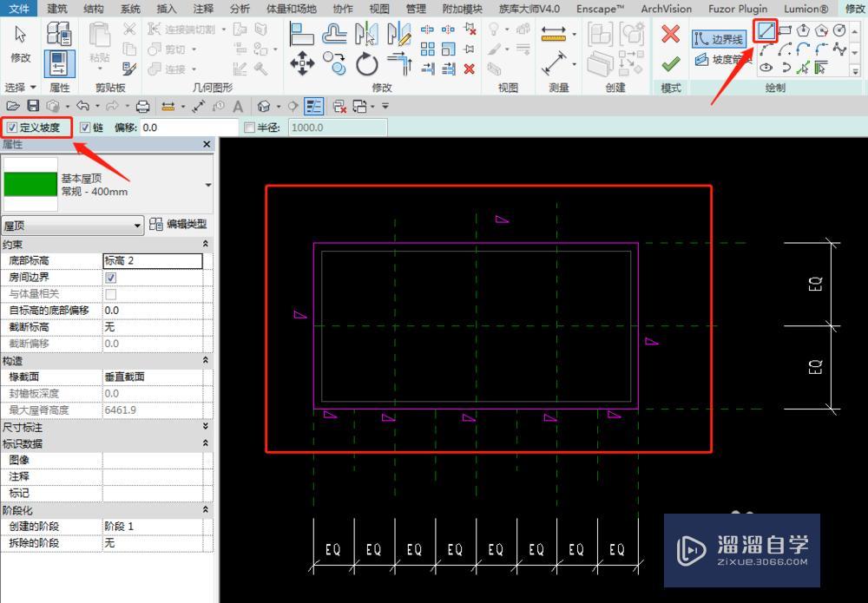The width and height of the screenshot is (868, 603).
Task: Click the Rotate tool icon
Action: click(x=366, y=63)
